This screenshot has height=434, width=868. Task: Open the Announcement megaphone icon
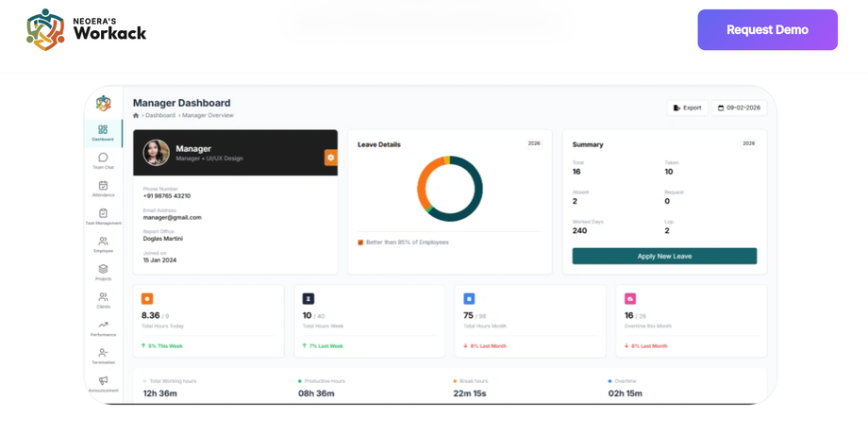103,380
